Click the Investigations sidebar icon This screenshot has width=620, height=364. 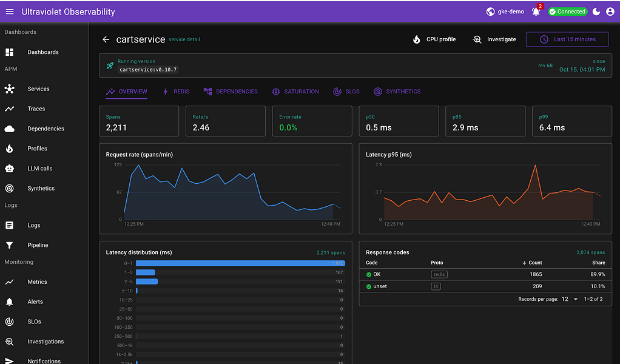[10, 342]
